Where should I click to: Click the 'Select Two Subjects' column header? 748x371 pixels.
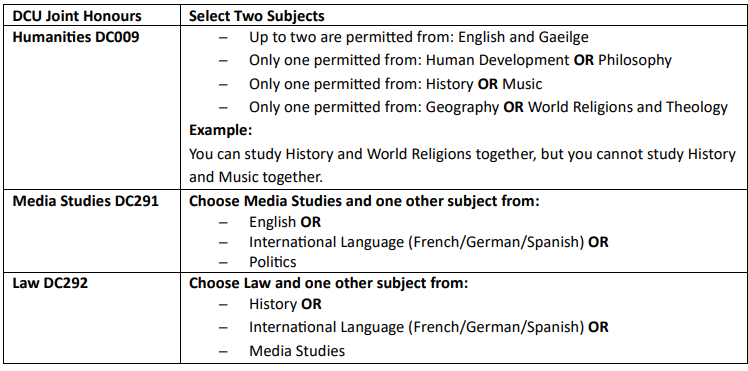click(x=257, y=16)
